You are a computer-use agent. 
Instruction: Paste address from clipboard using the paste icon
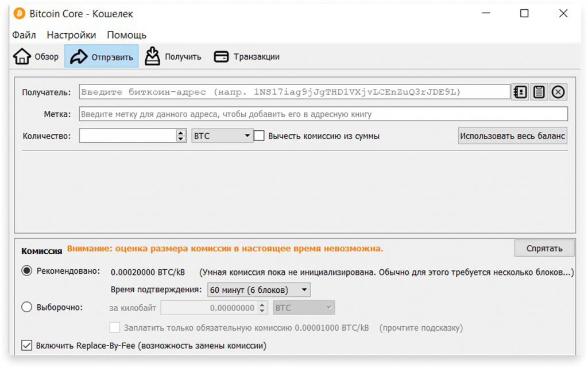tap(539, 91)
